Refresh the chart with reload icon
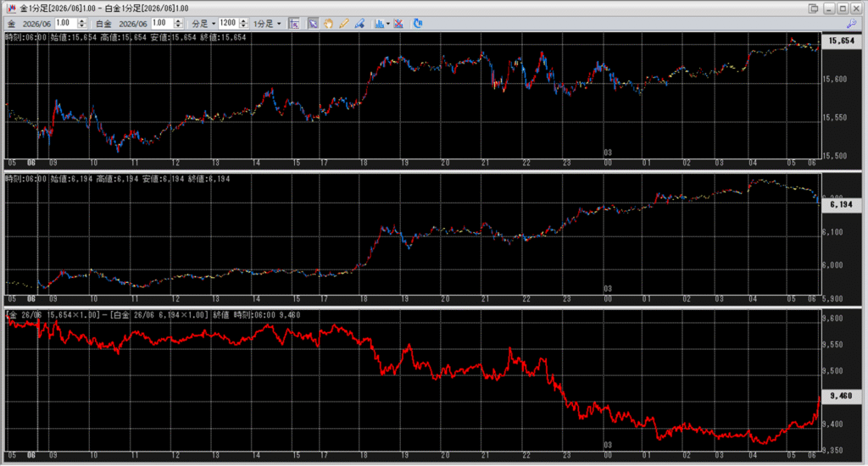Viewport: 868px width, 466px height. pos(418,24)
